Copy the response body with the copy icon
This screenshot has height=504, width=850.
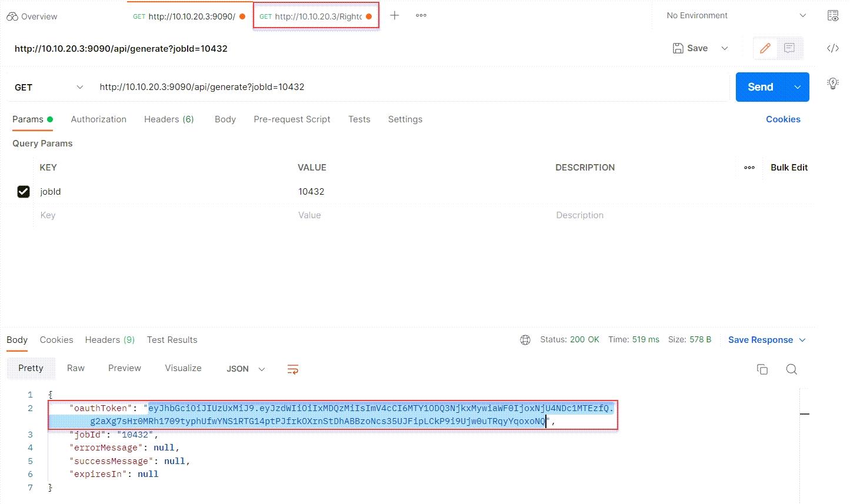click(762, 369)
